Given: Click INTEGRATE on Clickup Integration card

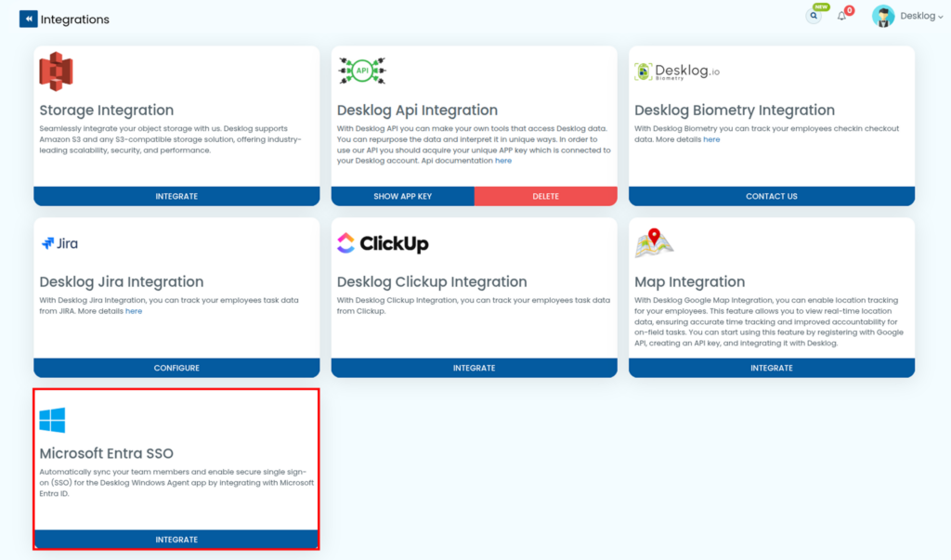Looking at the screenshot, I should click(475, 368).
